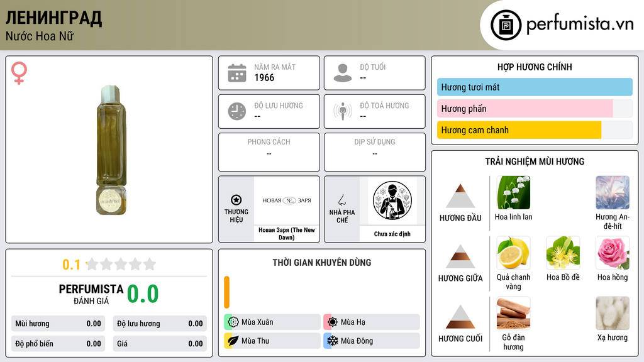644x362 pixels.
Task: Select the Mùa Đông season chip
Action: click(372, 341)
